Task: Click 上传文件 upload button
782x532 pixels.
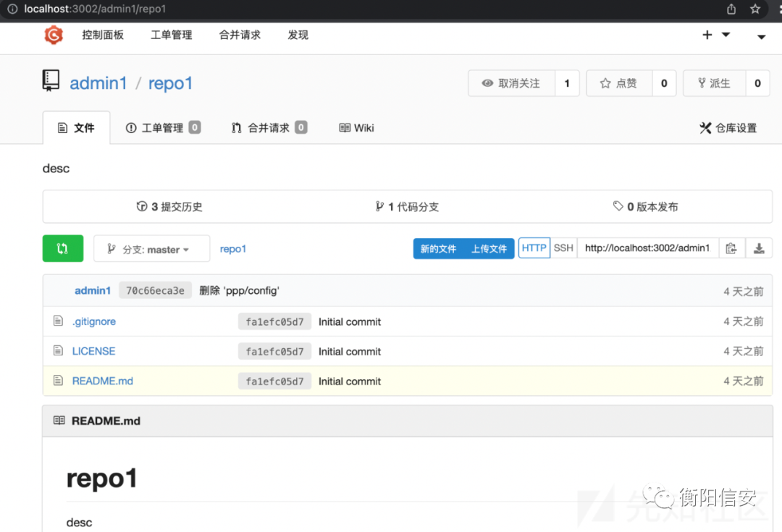Action: 489,248
